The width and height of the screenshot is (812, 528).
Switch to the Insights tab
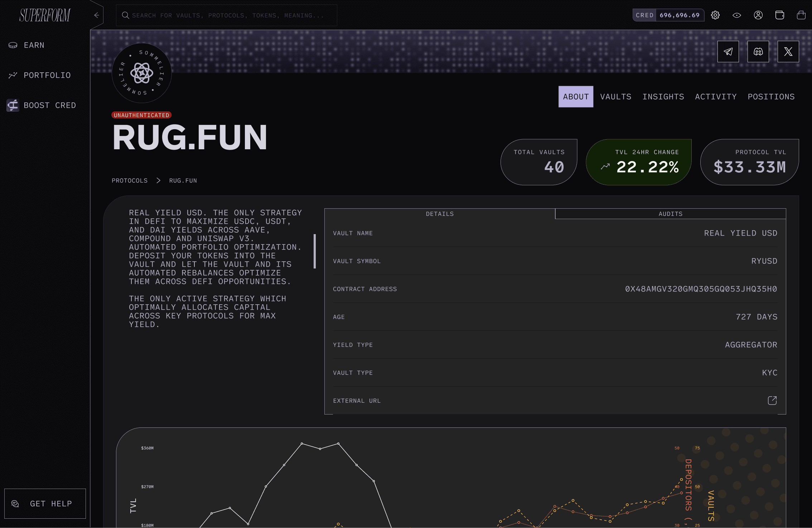663,97
